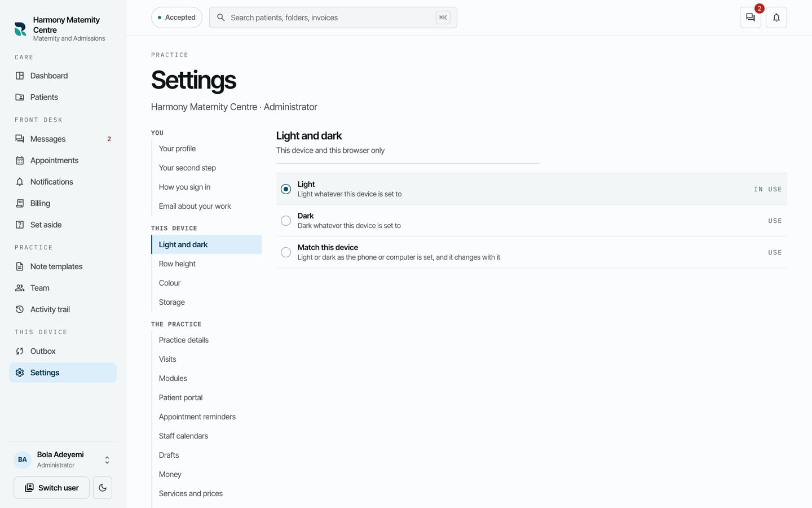Click the Harmony Maternity Centre logo
Viewport: 812px width, 508px height.
coord(20,29)
